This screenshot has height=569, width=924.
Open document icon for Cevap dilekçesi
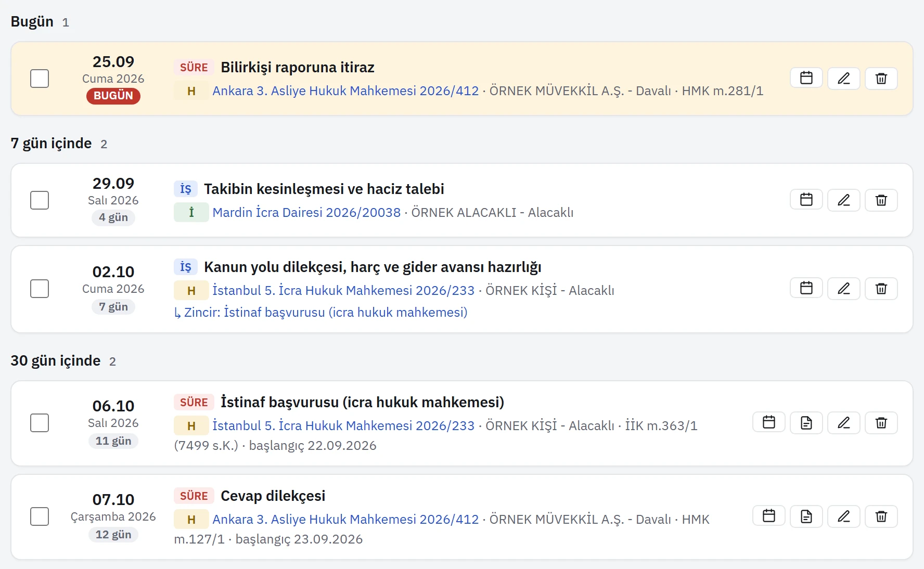[806, 516]
